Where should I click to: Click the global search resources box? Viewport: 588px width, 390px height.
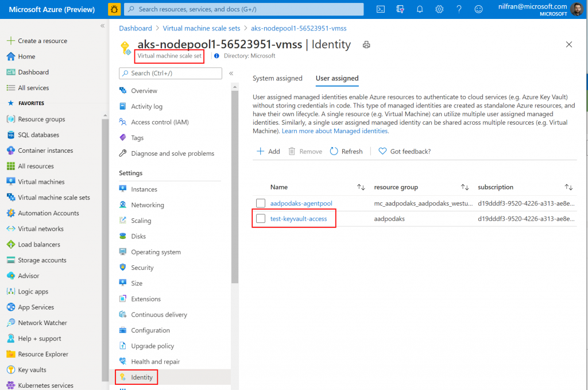pyautogui.click(x=243, y=9)
